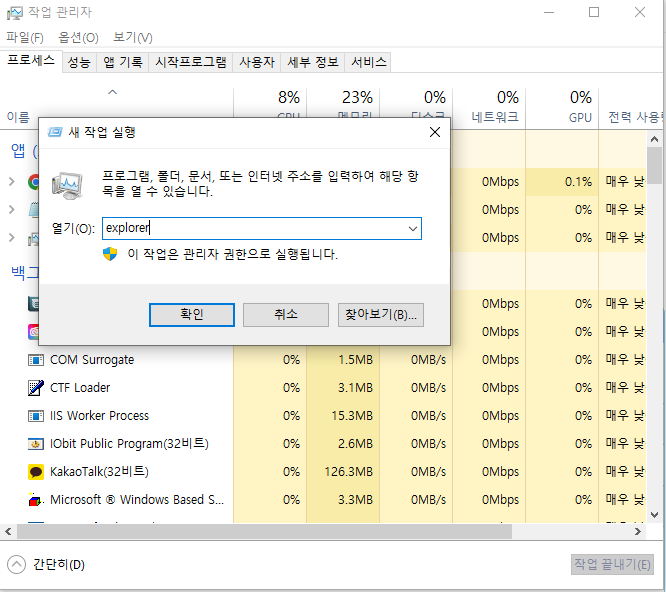Click the 찾아보기(B)... browse button
This screenshot has height=592, width=666.
[381, 315]
